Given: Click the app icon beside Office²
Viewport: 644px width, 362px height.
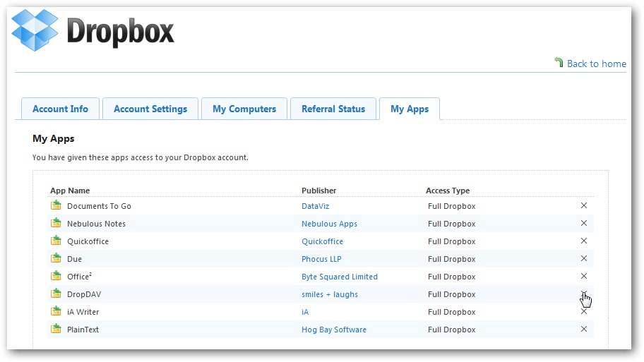Looking at the screenshot, I should (x=56, y=276).
